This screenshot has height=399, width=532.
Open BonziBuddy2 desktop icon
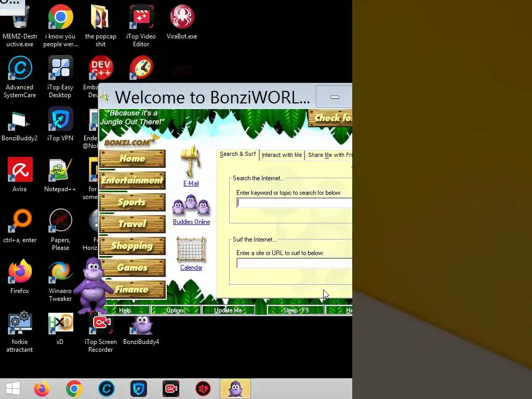20,125
